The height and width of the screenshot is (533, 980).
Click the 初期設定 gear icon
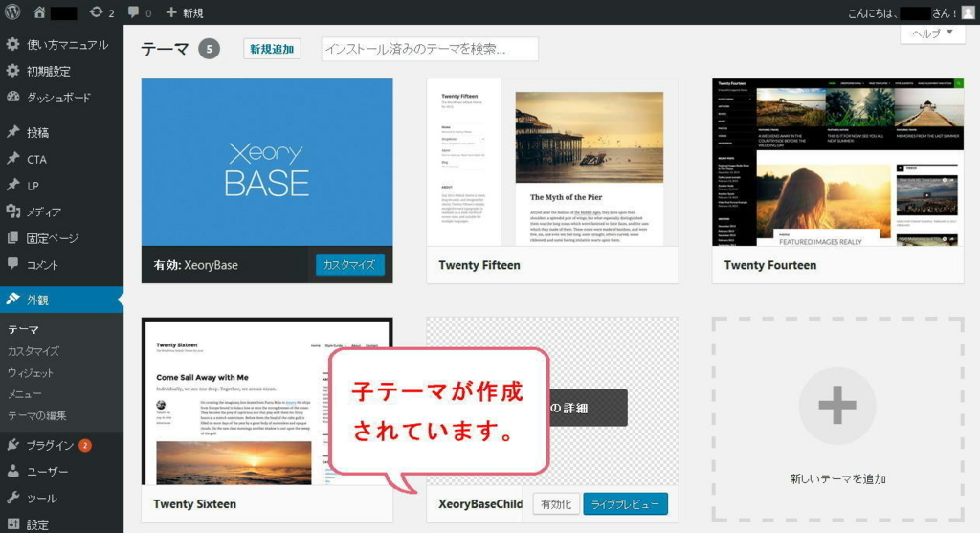click(x=12, y=71)
